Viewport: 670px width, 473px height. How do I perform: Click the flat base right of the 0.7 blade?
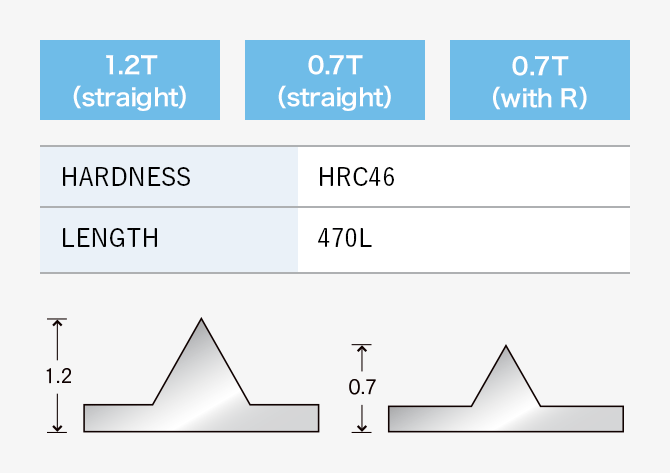(x=582, y=419)
